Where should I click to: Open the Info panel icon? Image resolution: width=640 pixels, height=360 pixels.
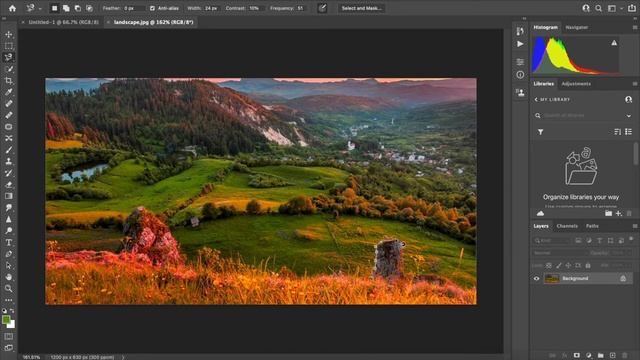pyautogui.click(x=520, y=75)
